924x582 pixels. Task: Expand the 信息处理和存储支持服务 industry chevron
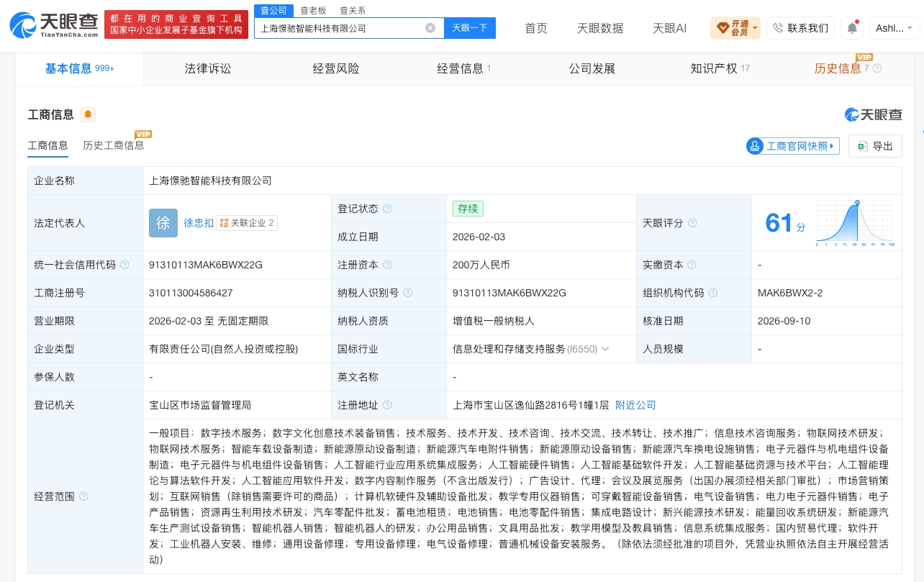click(x=605, y=349)
